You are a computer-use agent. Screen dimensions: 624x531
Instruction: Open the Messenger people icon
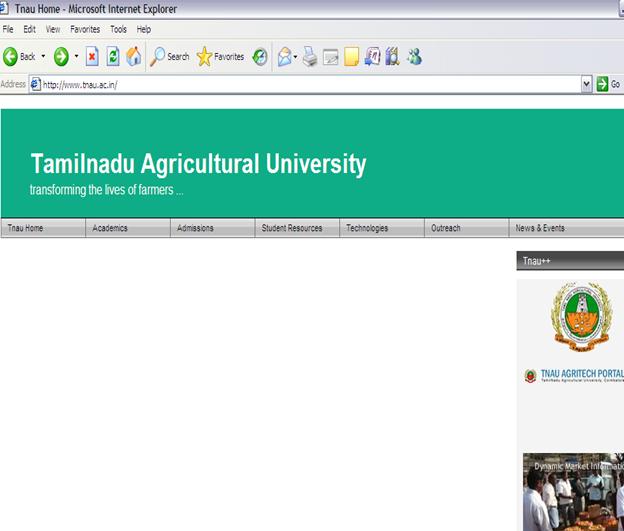coord(414,57)
